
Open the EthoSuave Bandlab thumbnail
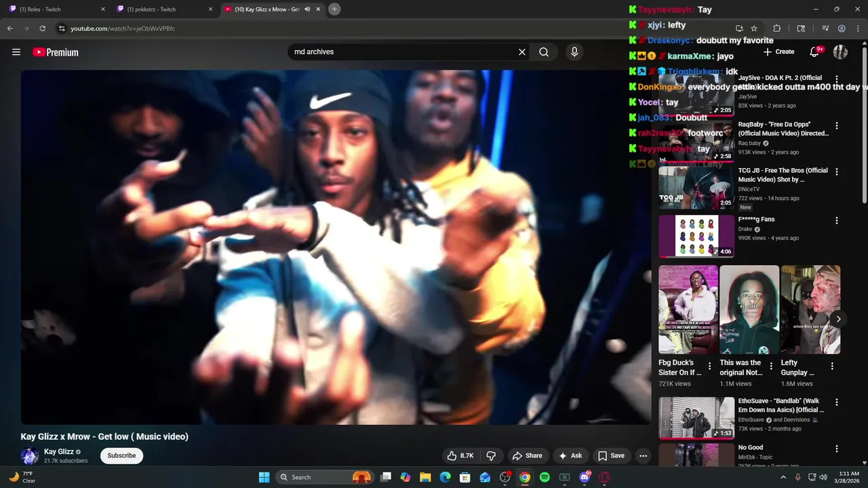click(x=696, y=418)
